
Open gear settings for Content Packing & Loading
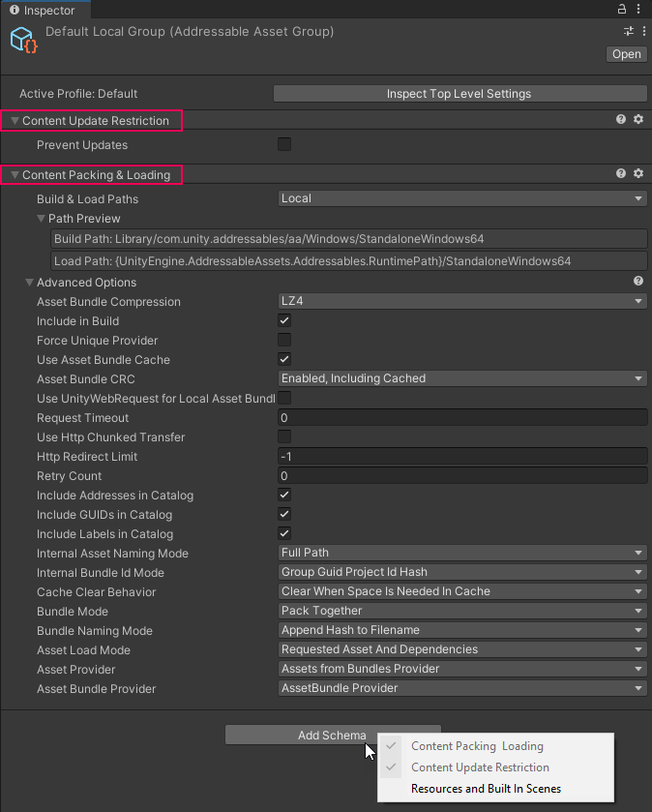(638, 174)
